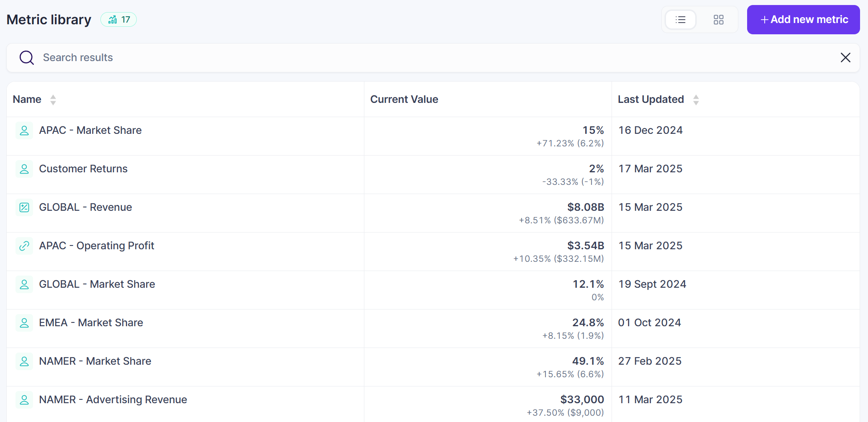
Task: Sort by Last Updated column arrows
Action: click(x=696, y=100)
